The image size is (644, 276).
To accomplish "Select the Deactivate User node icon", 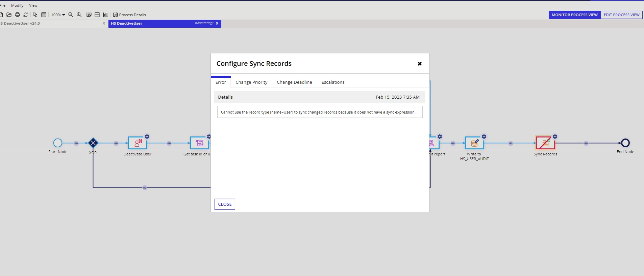I will pyautogui.click(x=138, y=143).
